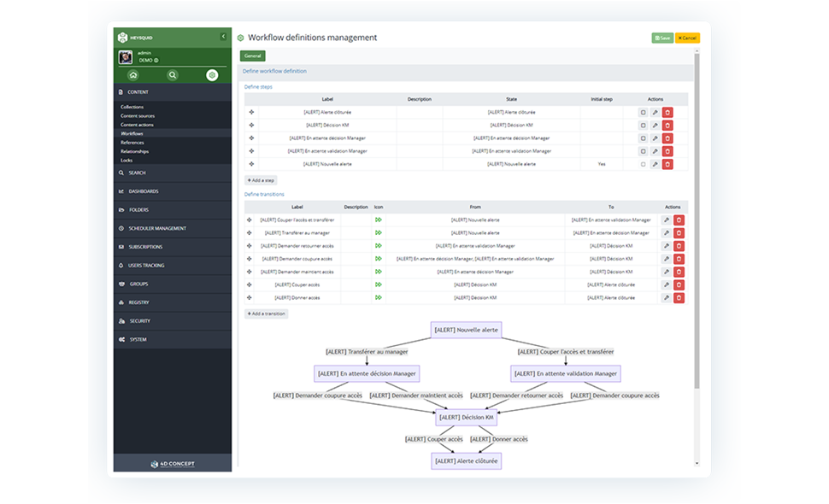The height and width of the screenshot is (504, 829).
Task: Open the SYSTEM sidebar section
Action: [x=173, y=339]
